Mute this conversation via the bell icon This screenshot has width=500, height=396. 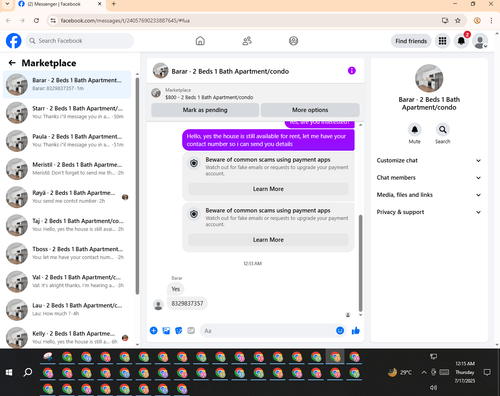point(415,129)
